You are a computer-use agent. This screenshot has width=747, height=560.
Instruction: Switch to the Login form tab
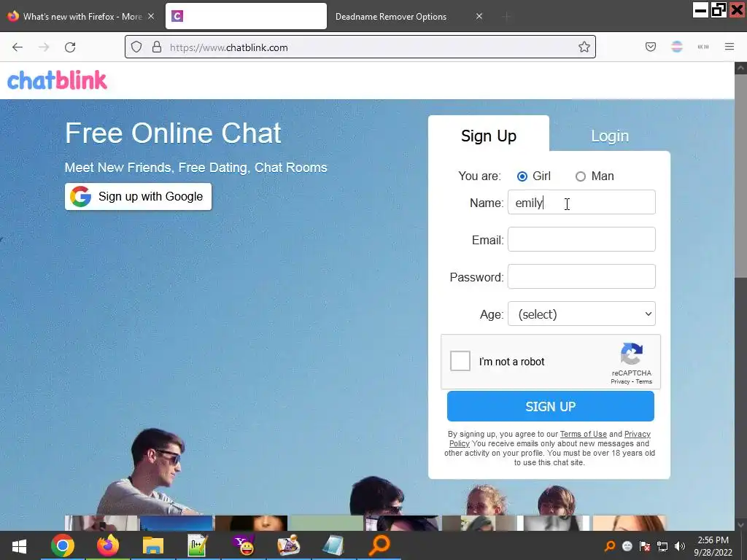point(610,136)
